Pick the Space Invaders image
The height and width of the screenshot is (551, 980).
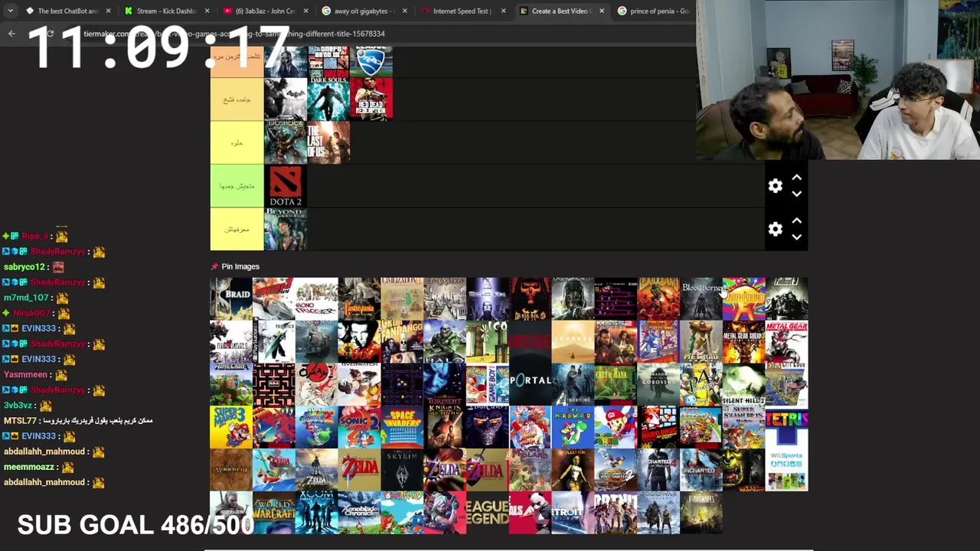pyautogui.click(x=402, y=427)
